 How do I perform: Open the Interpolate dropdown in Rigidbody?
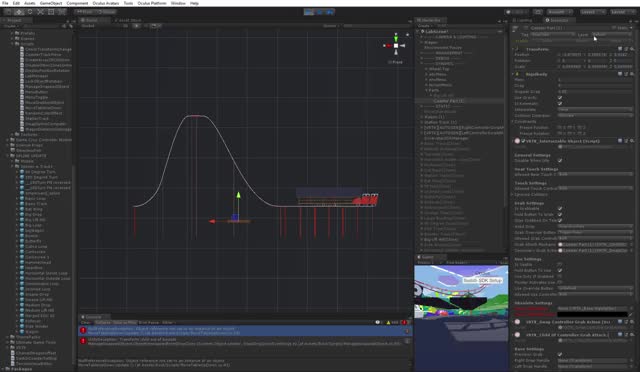[x=595, y=109]
